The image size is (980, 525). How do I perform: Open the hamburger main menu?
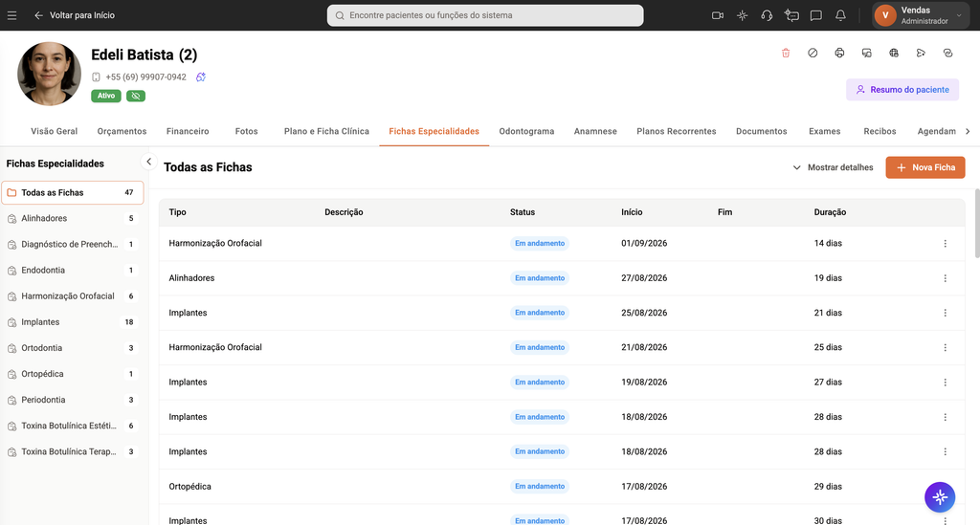point(11,15)
